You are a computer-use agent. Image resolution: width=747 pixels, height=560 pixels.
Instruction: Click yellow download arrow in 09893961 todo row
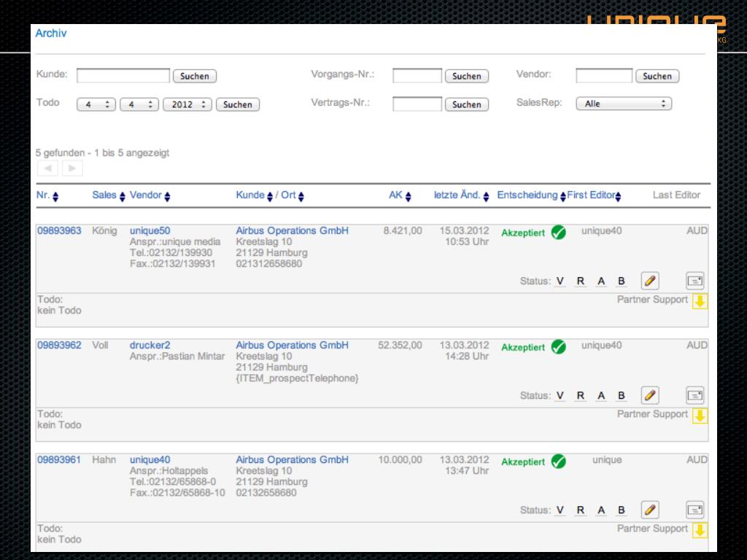(x=700, y=530)
